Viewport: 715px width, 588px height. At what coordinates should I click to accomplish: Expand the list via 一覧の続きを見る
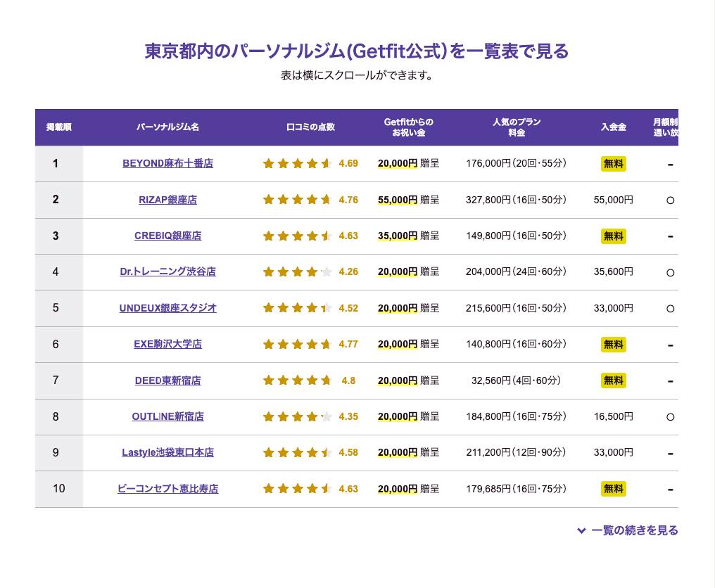(x=628, y=530)
